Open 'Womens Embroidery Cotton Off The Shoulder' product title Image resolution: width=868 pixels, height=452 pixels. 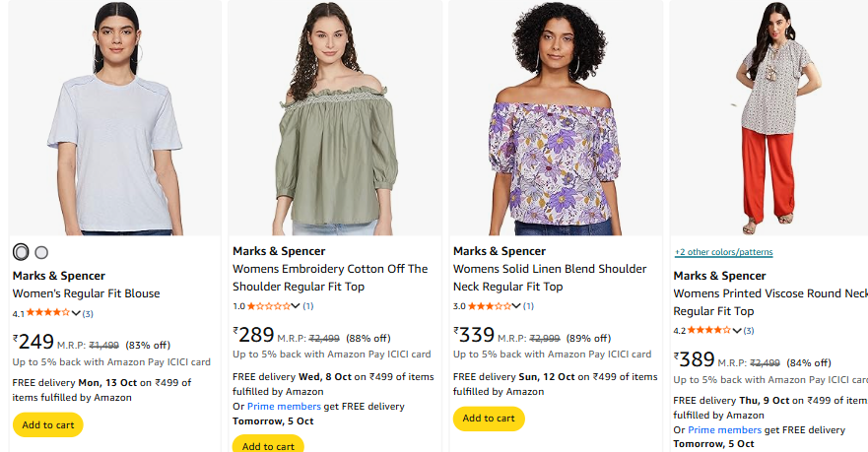330,269
